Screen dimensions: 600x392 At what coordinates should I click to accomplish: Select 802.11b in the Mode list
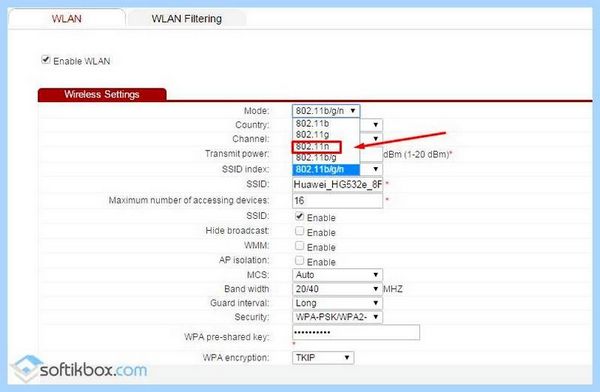click(x=326, y=124)
